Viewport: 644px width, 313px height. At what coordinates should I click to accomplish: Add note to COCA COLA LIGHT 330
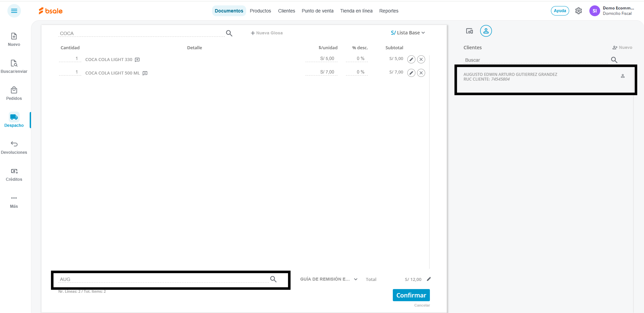(x=137, y=60)
